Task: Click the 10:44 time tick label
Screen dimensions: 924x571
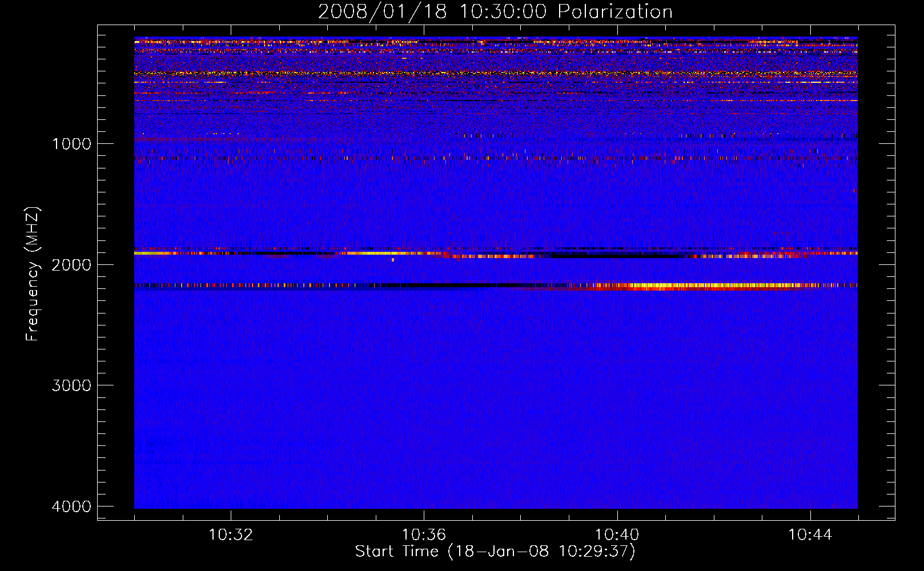Action: click(810, 535)
